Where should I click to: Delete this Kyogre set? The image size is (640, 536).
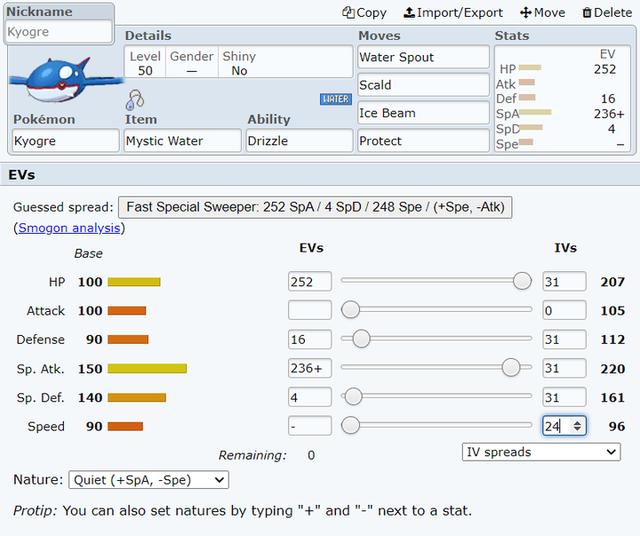pyautogui.click(x=606, y=13)
